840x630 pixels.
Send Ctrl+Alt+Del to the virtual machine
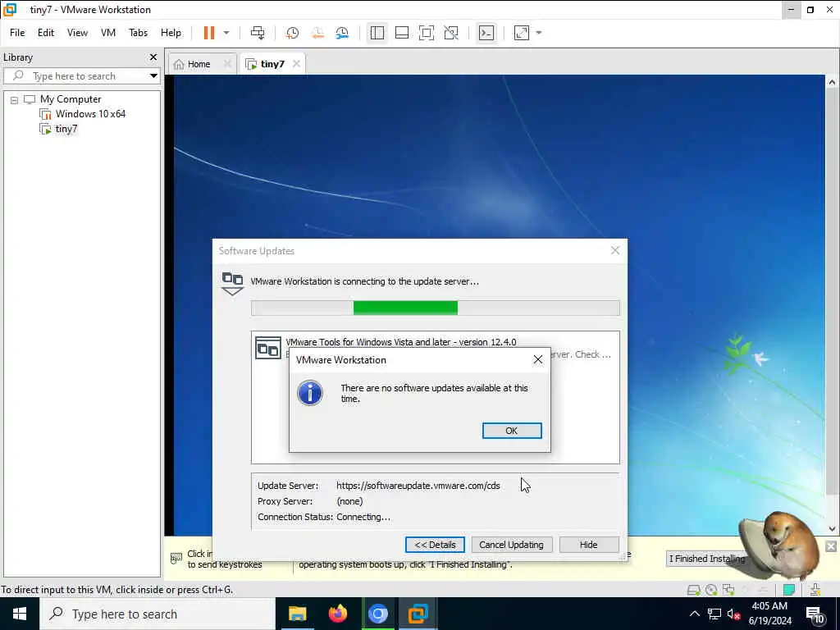pyautogui.click(x=258, y=33)
